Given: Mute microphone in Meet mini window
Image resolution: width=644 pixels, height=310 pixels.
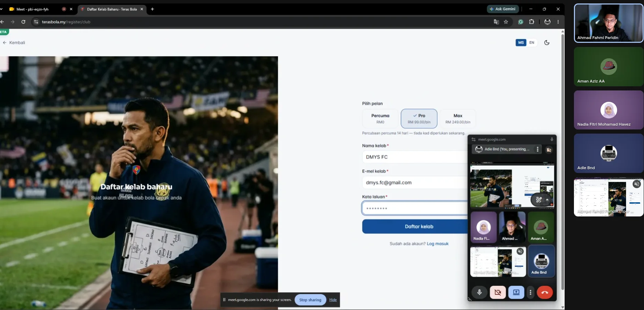Looking at the screenshot, I should click(x=479, y=292).
